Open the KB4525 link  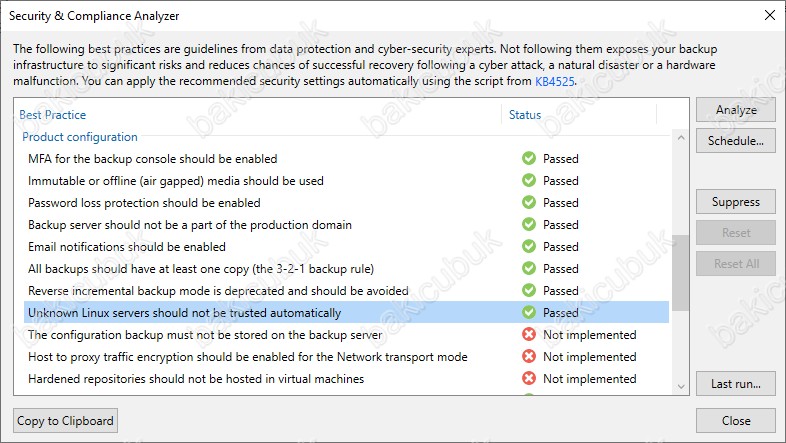(554, 81)
